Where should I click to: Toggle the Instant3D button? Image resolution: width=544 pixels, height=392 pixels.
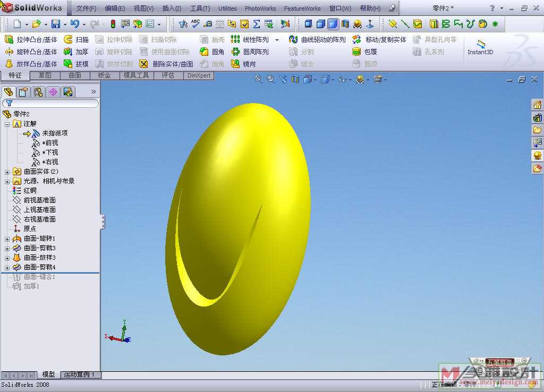point(480,47)
